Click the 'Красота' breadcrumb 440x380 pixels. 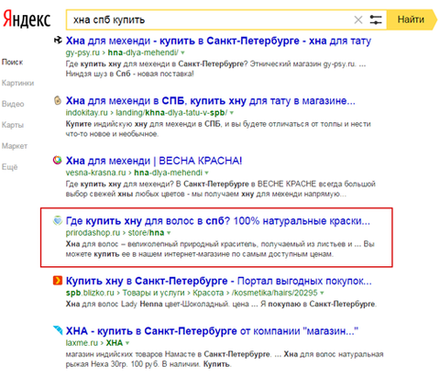(208, 293)
